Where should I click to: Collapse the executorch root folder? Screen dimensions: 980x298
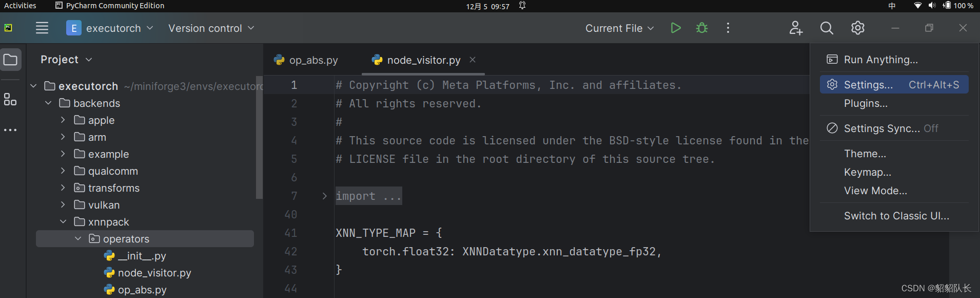pyautogui.click(x=33, y=86)
